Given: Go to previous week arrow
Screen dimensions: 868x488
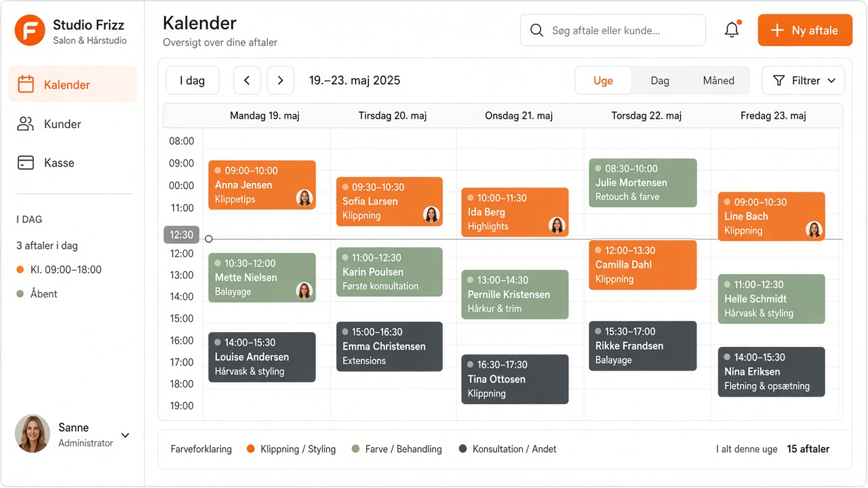Looking at the screenshot, I should coord(247,81).
